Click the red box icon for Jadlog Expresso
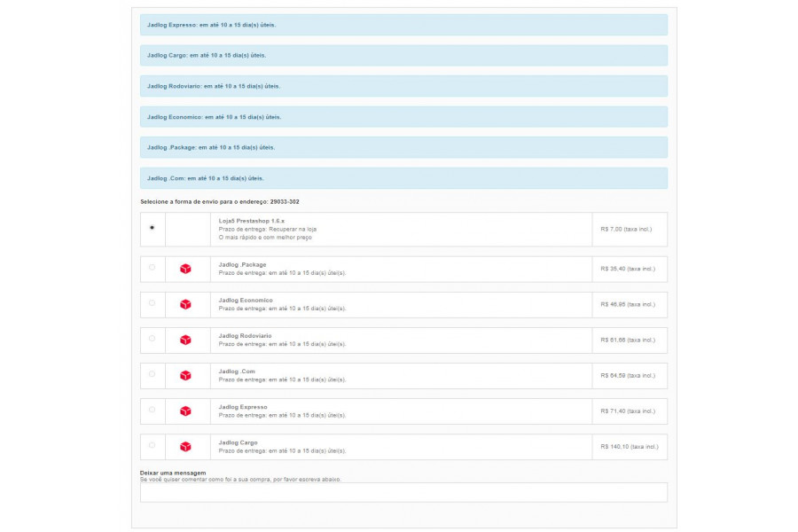 (186, 411)
